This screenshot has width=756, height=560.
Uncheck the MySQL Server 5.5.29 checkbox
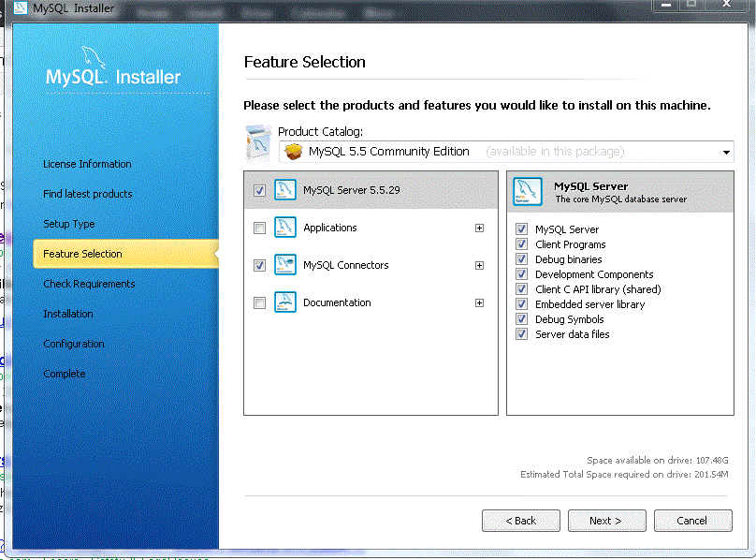coord(258,190)
